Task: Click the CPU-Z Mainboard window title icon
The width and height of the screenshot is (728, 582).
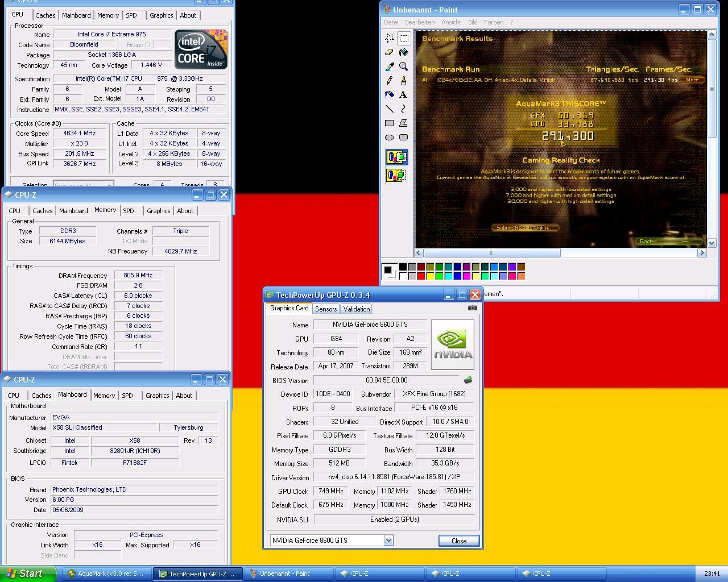Action: pyautogui.click(x=9, y=380)
